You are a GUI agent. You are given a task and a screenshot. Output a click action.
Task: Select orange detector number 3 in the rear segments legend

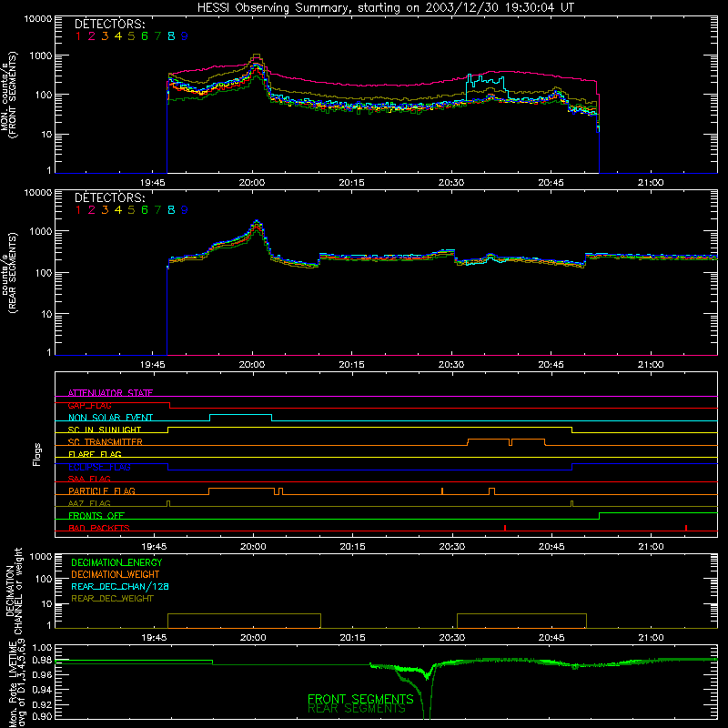[105, 210]
